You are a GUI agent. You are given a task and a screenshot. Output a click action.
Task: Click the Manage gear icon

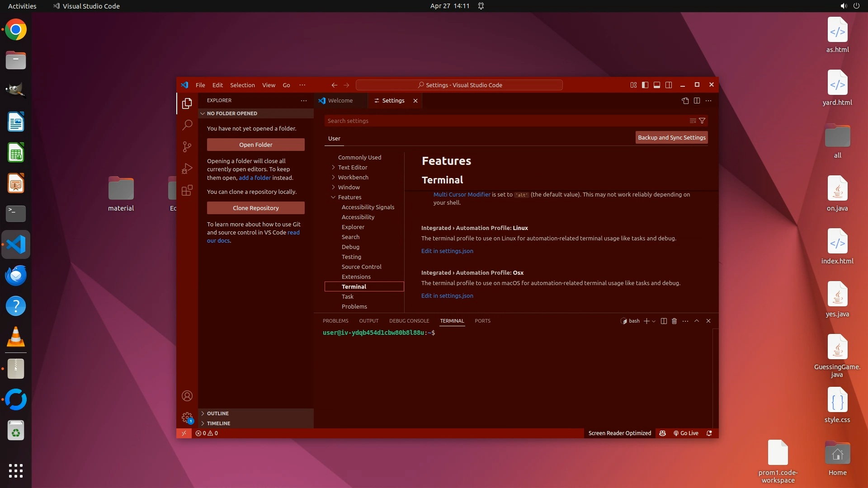[x=187, y=417]
